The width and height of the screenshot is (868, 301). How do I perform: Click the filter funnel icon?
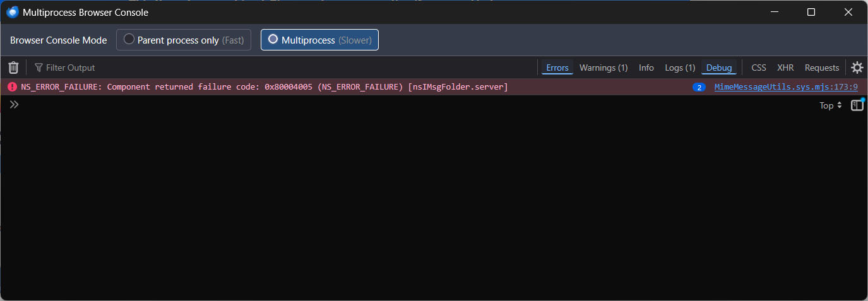(39, 68)
